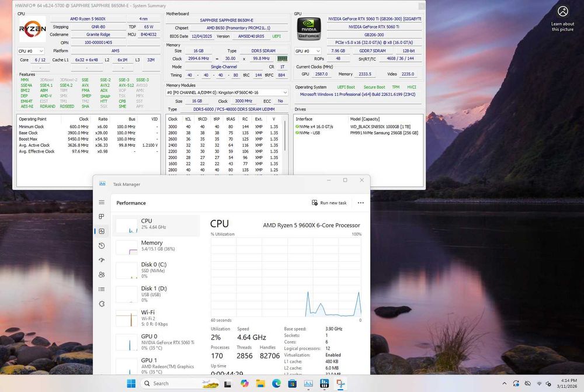Image resolution: width=584 pixels, height=392 pixels.
Task: Select GPU 0 NVIDIA GeForce RTX 5060 Ti
Action: click(x=157, y=342)
